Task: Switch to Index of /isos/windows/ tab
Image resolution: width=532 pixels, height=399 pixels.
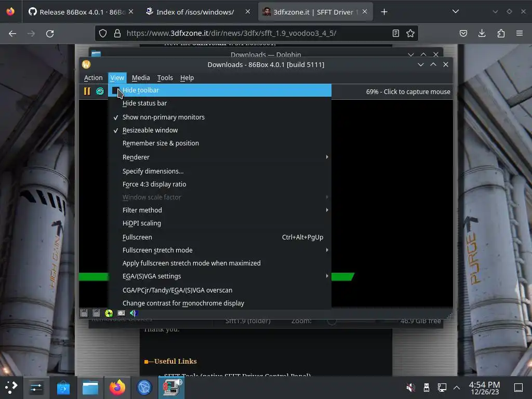Action: 198,12
